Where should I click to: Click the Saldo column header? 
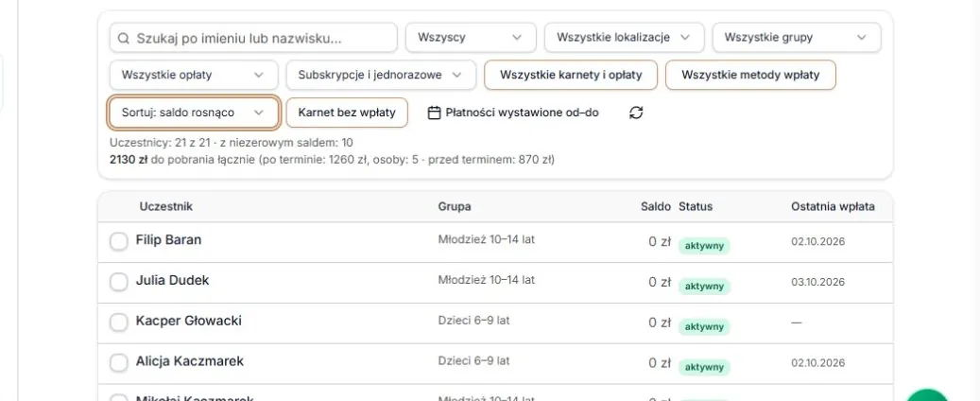pyautogui.click(x=656, y=206)
